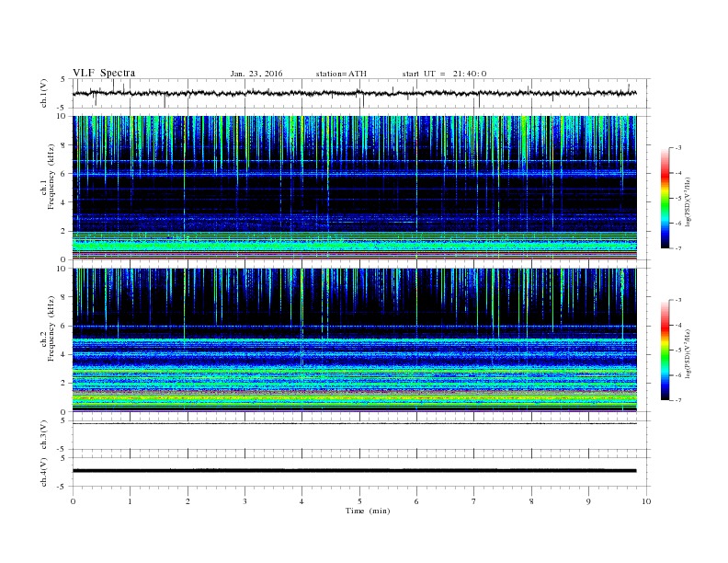Click the "9" tick on the time axis
728x563 pixels.
(588, 501)
